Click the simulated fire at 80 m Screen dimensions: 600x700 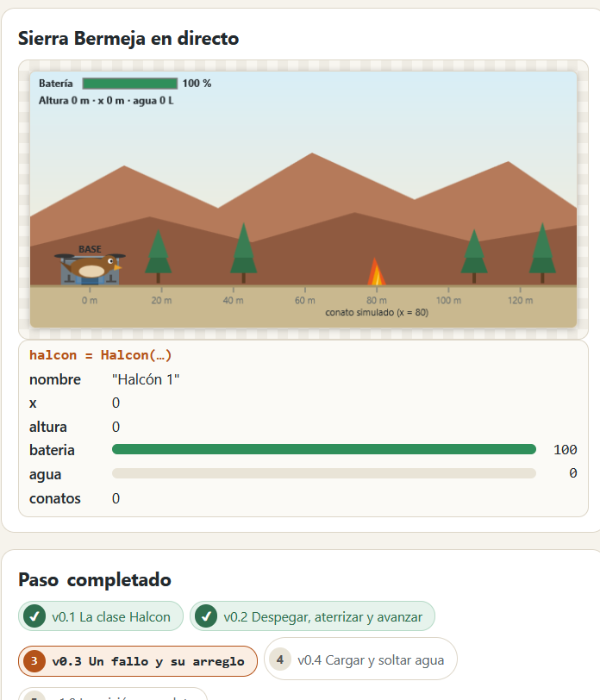tap(376, 272)
